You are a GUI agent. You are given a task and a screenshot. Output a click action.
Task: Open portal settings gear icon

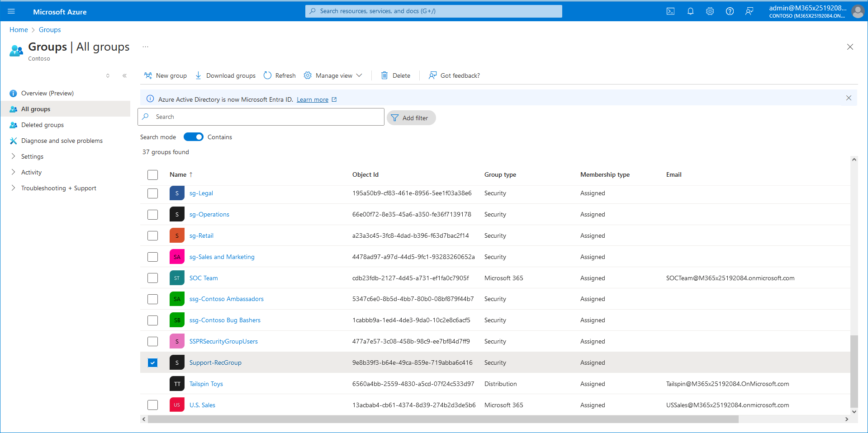[710, 11]
